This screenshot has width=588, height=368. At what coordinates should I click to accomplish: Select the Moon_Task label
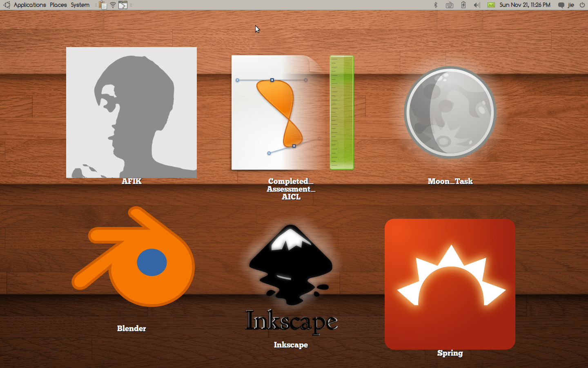[x=450, y=181]
